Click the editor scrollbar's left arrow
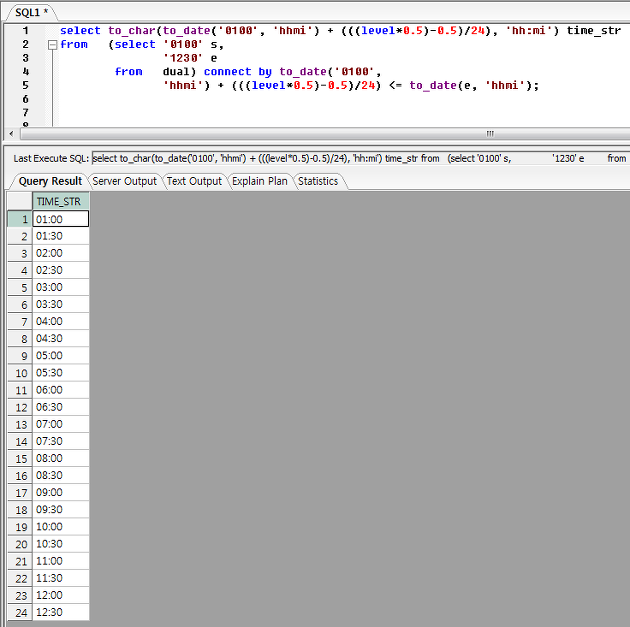Screen dimensions: 630x627 tap(11, 134)
